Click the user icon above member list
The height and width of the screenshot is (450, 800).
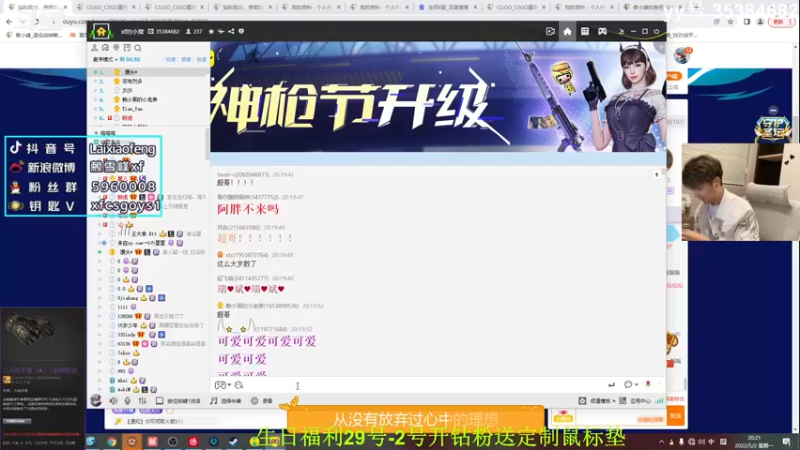click(94, 47)
